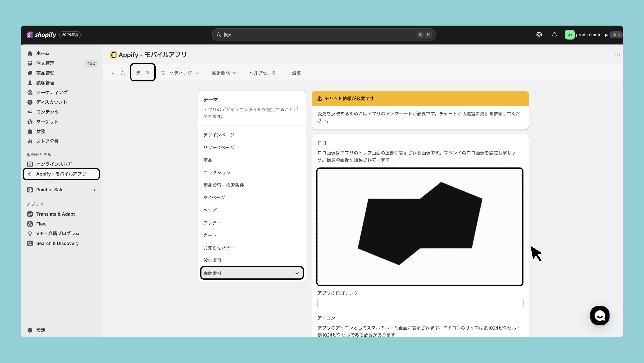Click the Sidekick assistant icon in the top bar
Screen dimensions: 644x363
pos(539,35)
